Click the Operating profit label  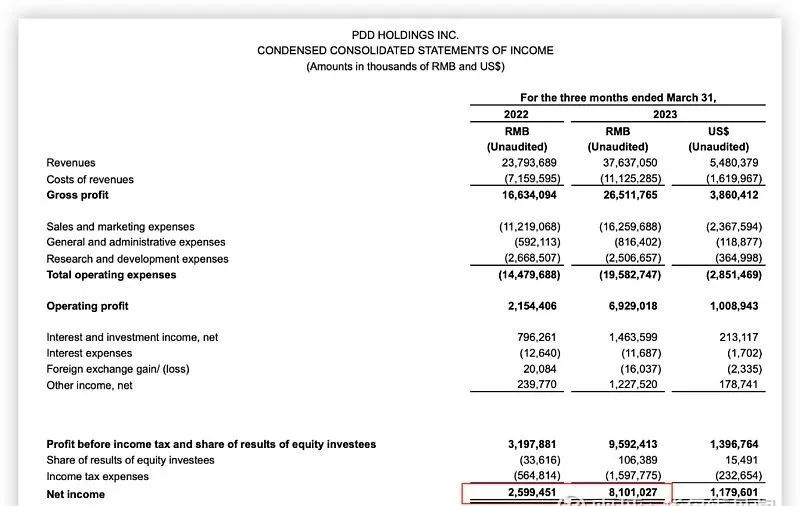click(x=87, y=306)
